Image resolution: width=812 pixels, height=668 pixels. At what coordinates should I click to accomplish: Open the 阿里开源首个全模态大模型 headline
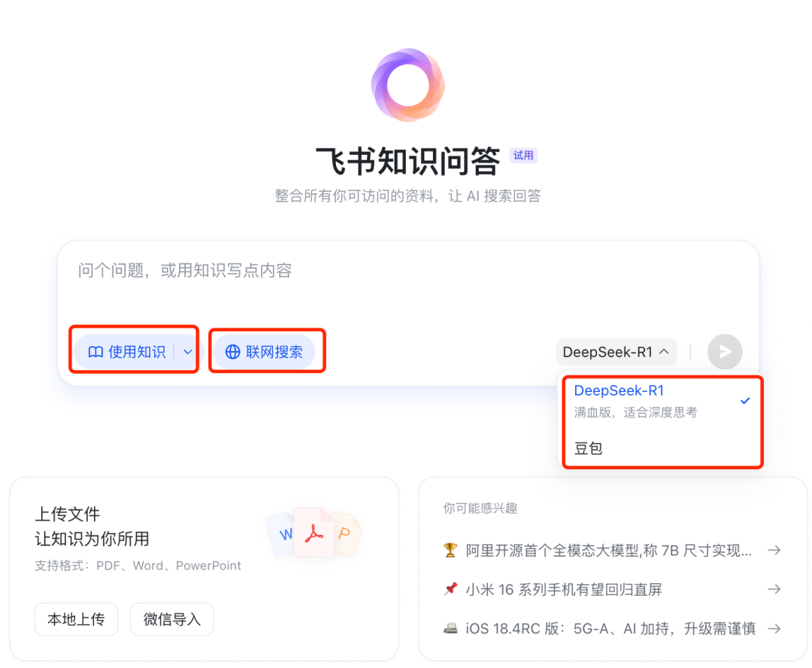608,551
